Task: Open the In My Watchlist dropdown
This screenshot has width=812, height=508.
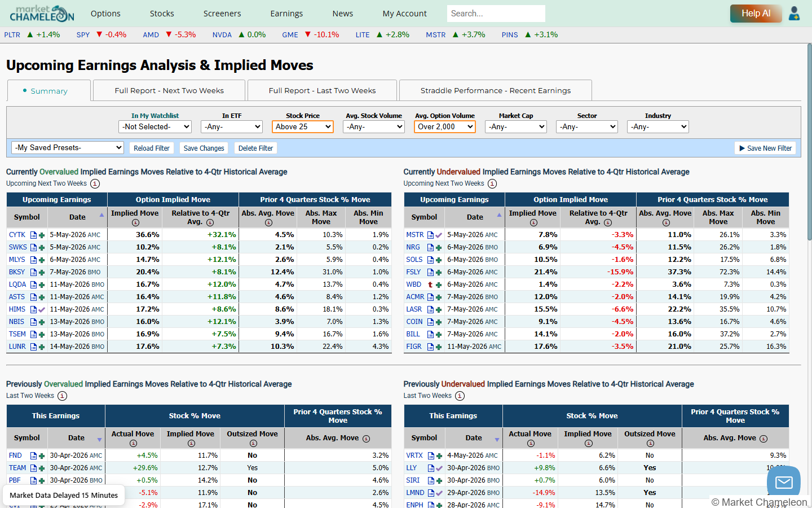Action: click(x=155, y=127)
